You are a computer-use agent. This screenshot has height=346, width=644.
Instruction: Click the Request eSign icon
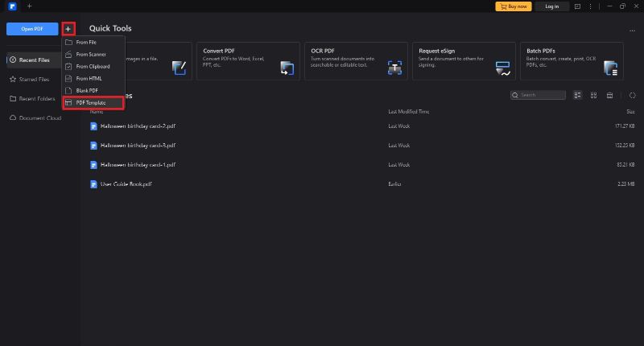(x=502, y=68)
